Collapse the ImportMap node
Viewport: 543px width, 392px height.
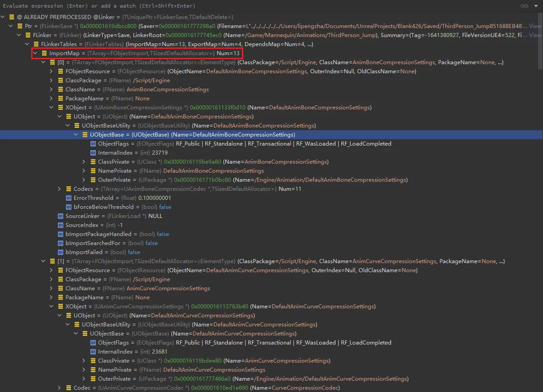pyautogui.click(x=35, y=53)
